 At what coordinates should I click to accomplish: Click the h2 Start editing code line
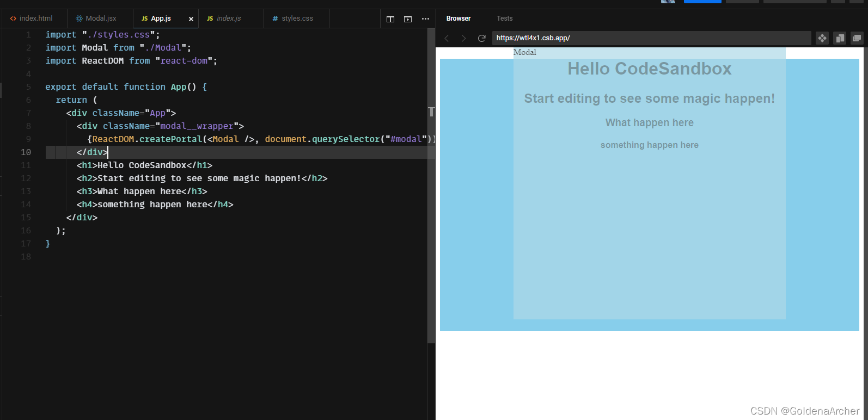tap(202, 178)
